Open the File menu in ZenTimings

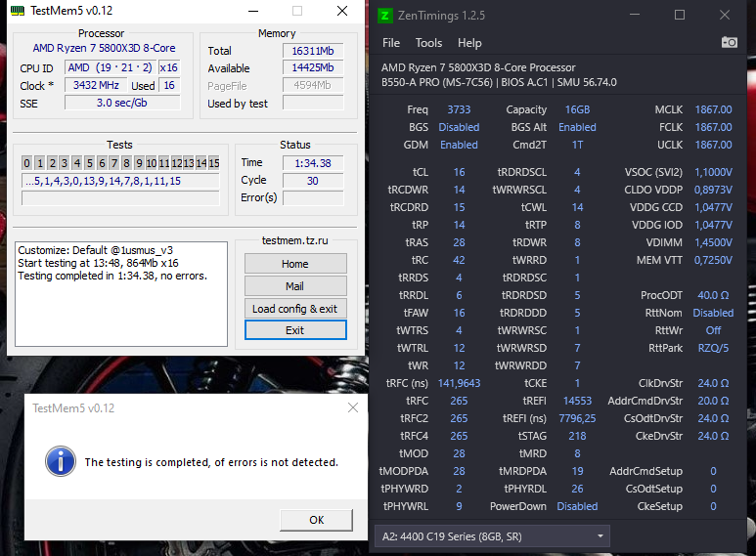click(x=391, y=43)
